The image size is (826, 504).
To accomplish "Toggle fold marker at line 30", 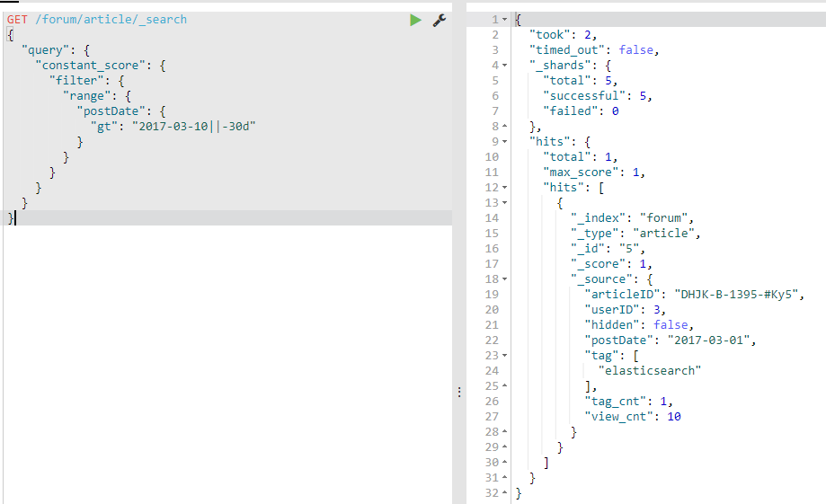I will tap(504, 463).
